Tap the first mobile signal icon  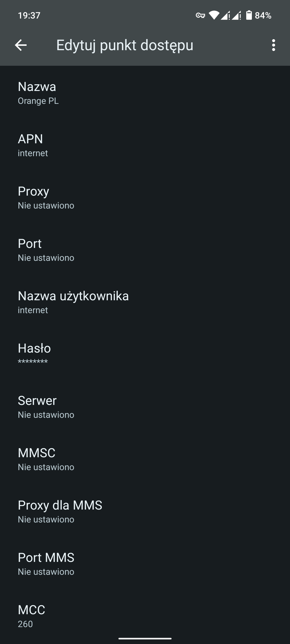point(225,15)
